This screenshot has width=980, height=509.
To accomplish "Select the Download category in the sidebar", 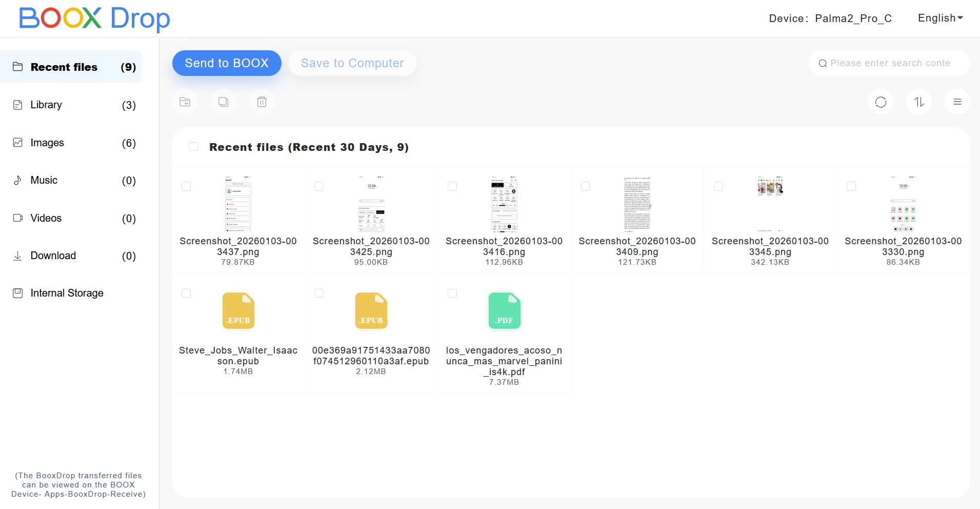I will click(x=53, y=256).
